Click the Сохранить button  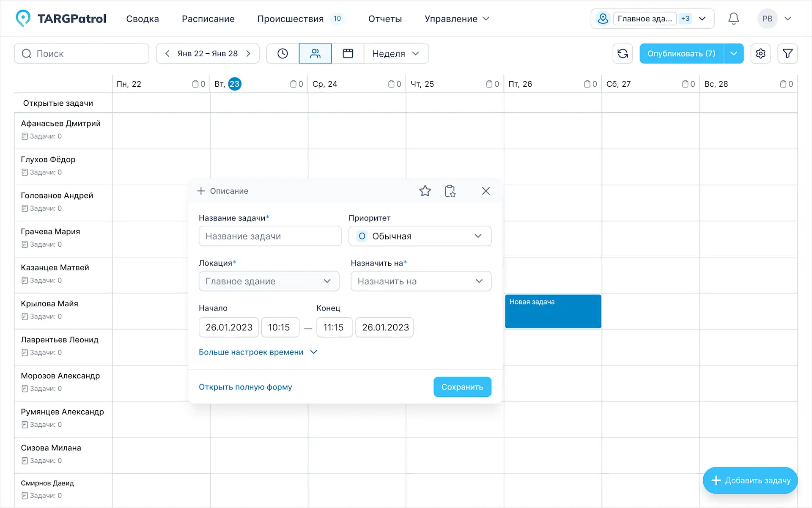pos(462,387)
